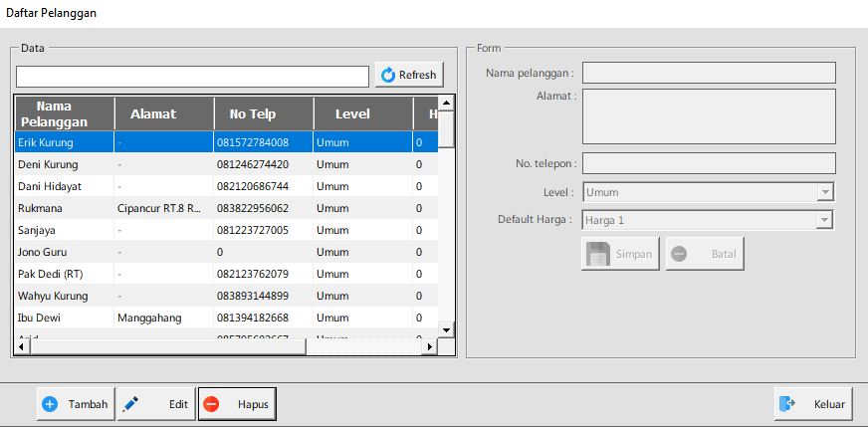Select the Deni Kurung row
Viewport: 868px width, 427px height.
(x=226, y=164)
